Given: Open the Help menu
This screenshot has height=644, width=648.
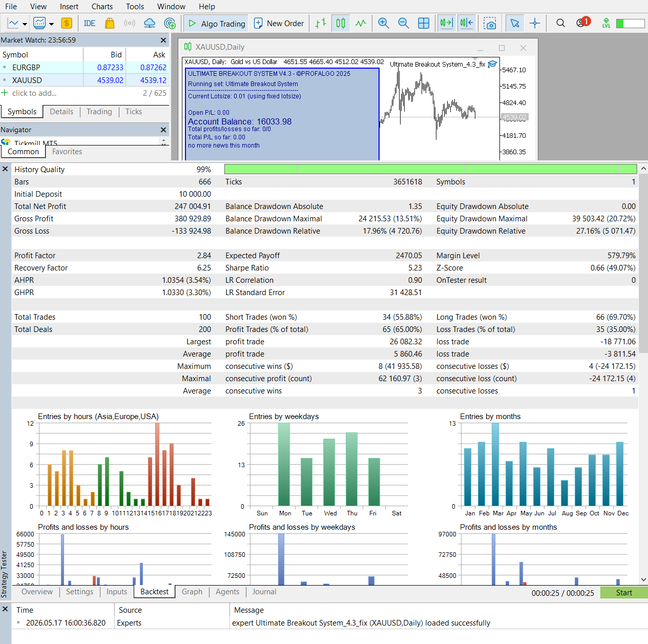Looking at the screenshot, I should tap(207, 7).
